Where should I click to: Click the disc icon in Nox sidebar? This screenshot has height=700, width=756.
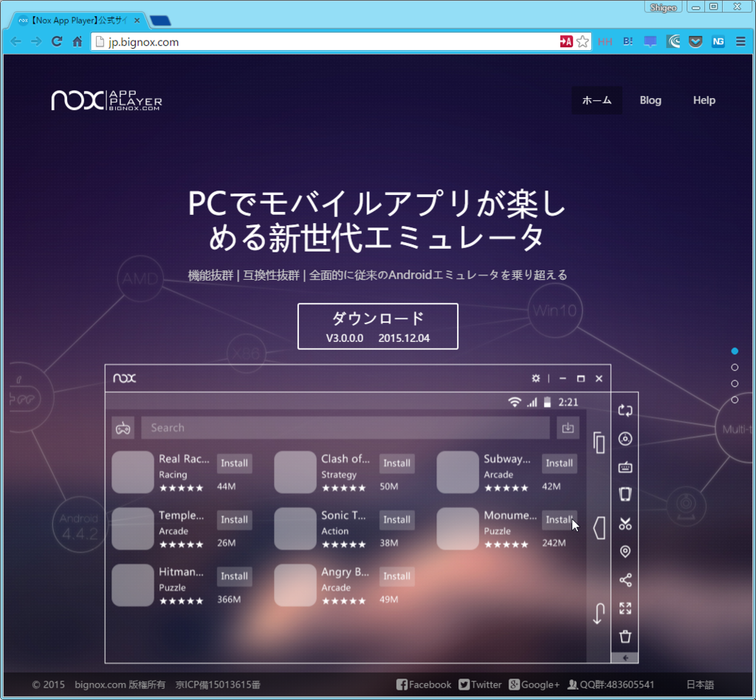(625, 439)
